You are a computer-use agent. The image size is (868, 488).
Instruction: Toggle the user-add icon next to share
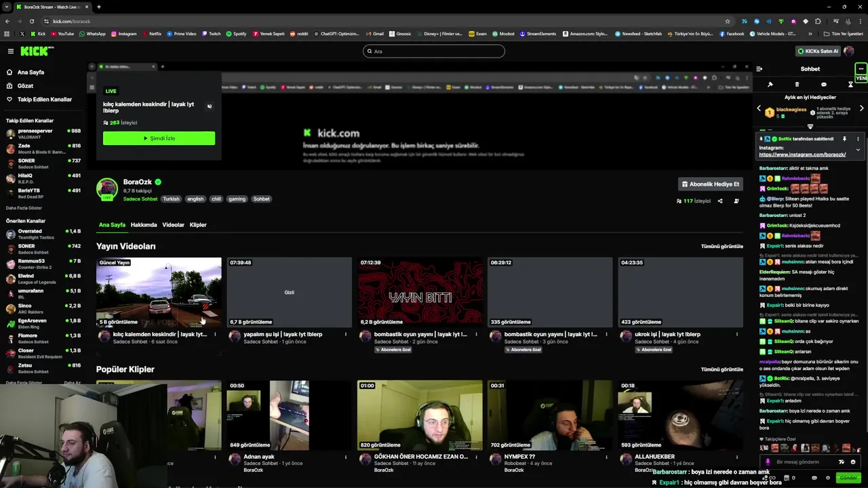point(736,201)
